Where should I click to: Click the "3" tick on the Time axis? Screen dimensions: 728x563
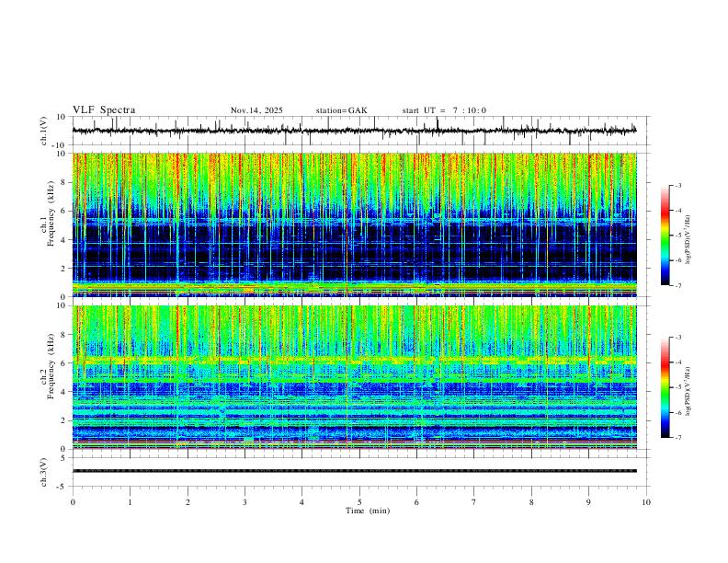tap(245, 502)
